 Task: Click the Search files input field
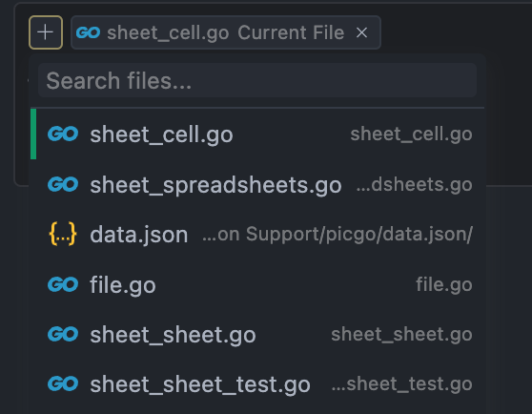257,81
